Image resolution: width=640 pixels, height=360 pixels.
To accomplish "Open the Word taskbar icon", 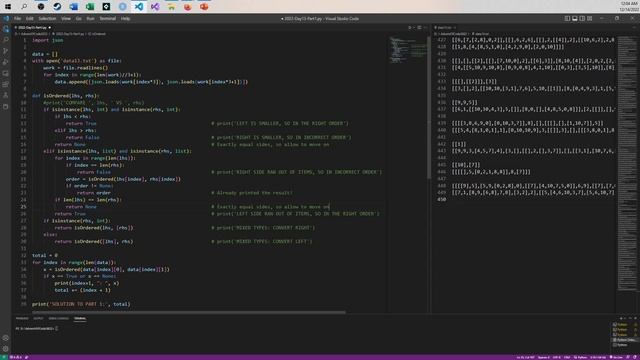I will click(x=73, y=7).
